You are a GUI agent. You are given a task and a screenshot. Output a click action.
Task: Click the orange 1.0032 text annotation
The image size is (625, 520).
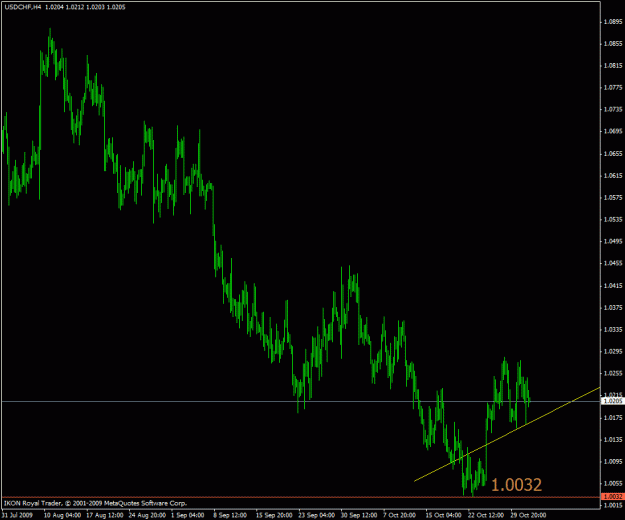pyautogui.click(x=516, y=485)
